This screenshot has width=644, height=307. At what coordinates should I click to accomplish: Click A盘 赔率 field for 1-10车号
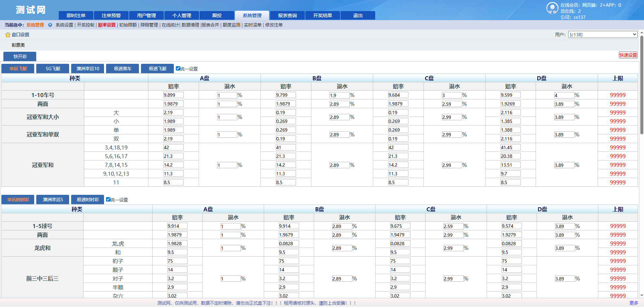[x=173, y=95]
